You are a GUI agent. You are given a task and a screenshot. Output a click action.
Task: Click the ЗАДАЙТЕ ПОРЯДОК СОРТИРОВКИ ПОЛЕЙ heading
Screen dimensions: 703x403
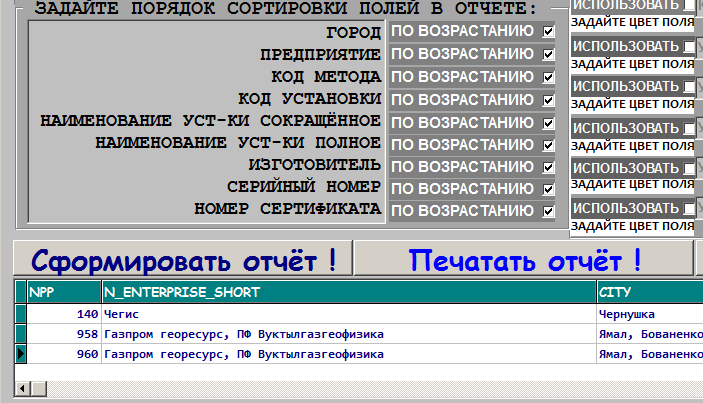(286, 8)
